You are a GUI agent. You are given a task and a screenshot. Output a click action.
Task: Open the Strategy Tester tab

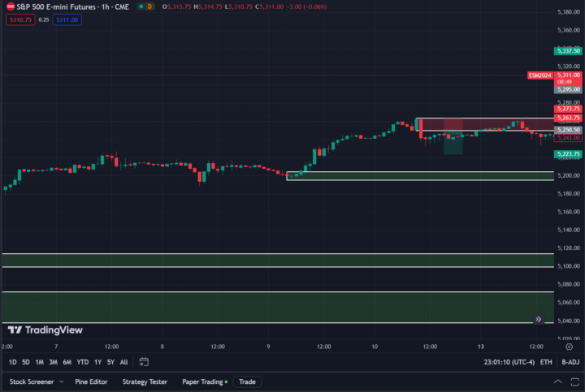145,381
